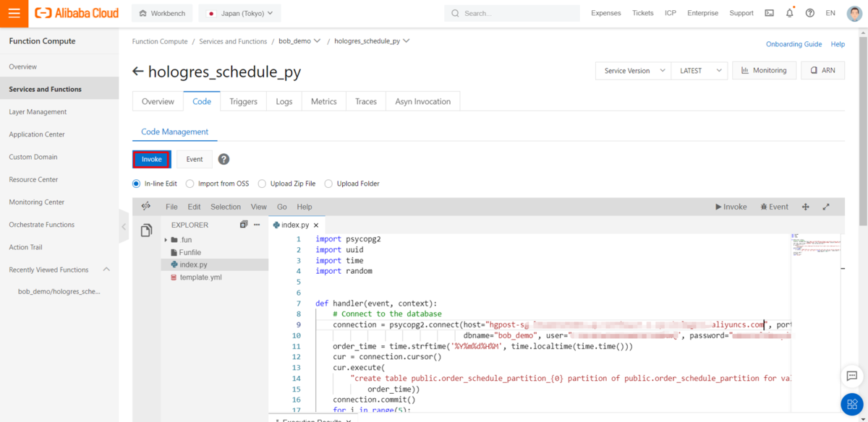Screen dimensions: 868x422
Task: Switch to the Logs tab
Action: tap(284, 101)
